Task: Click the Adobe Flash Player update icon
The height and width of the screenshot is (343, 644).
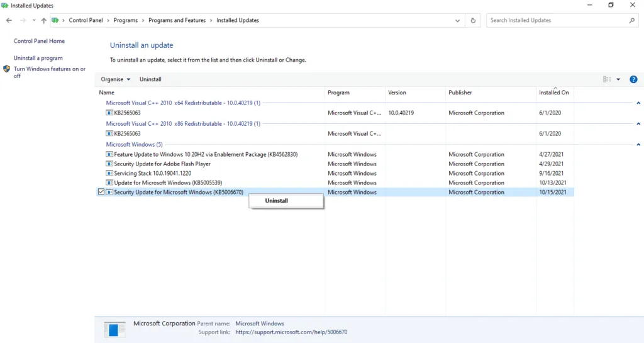Action: tap(109, 164)
